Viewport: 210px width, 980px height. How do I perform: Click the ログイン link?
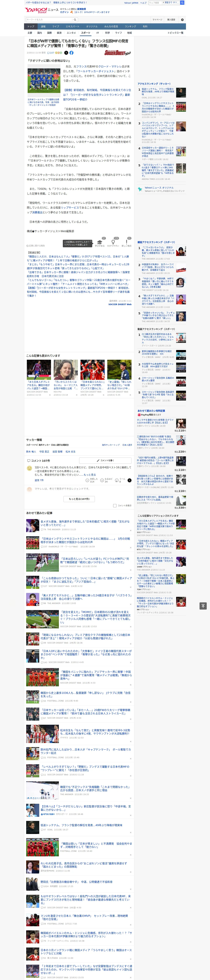pyautogui.click(x=64, y=12)
